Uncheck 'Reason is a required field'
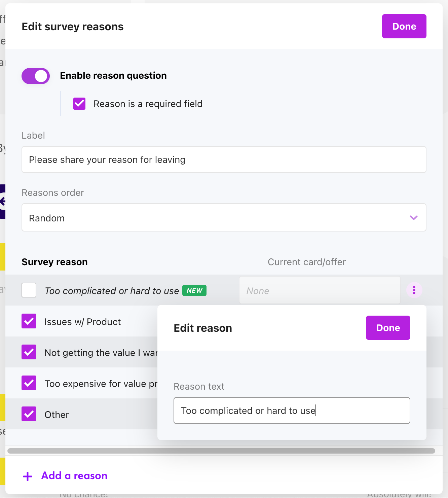 pyautogui.click(x=79, y=104)
